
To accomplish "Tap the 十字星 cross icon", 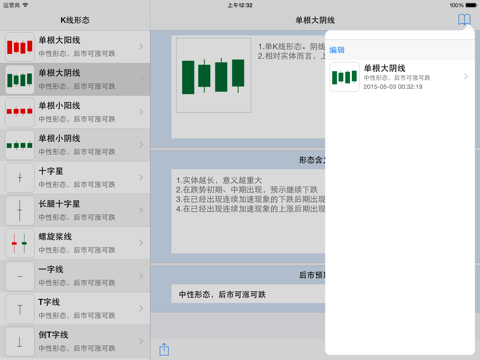I will (20, 178).
